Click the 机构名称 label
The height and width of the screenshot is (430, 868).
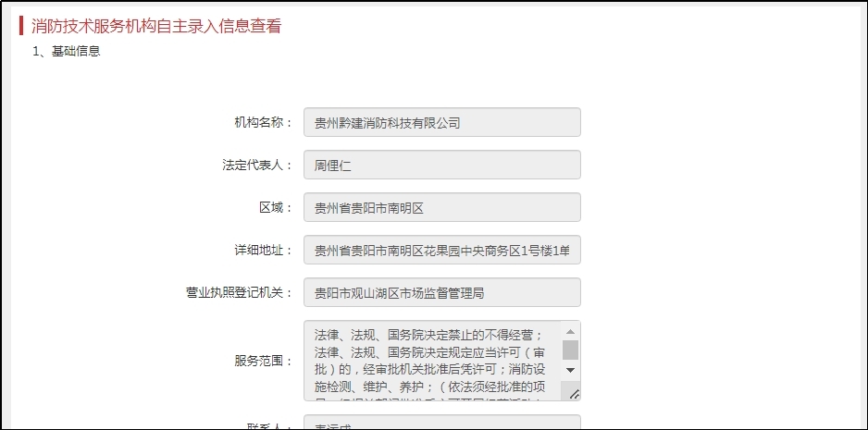tap(263, 122)
